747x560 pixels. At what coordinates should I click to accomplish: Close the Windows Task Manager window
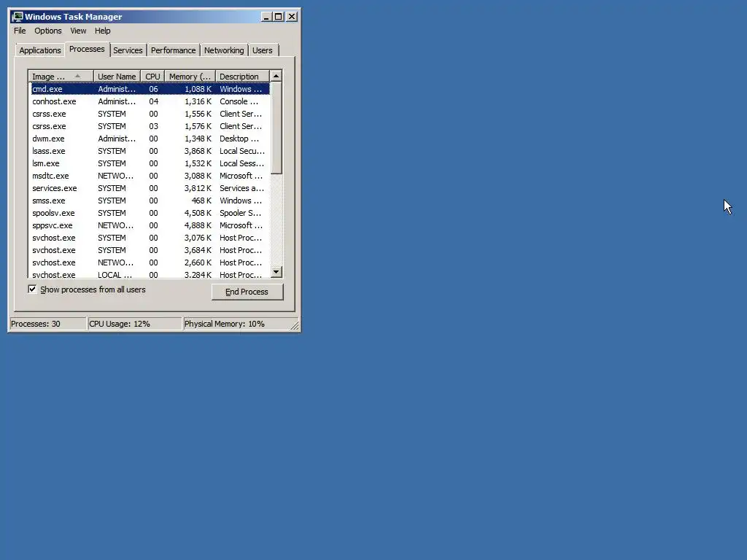(x=292, y=17)
